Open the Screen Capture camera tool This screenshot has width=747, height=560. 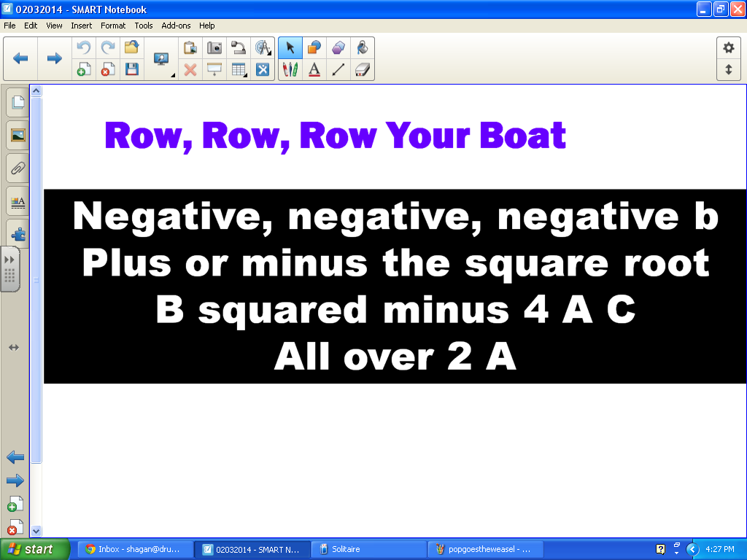point(214,47)
